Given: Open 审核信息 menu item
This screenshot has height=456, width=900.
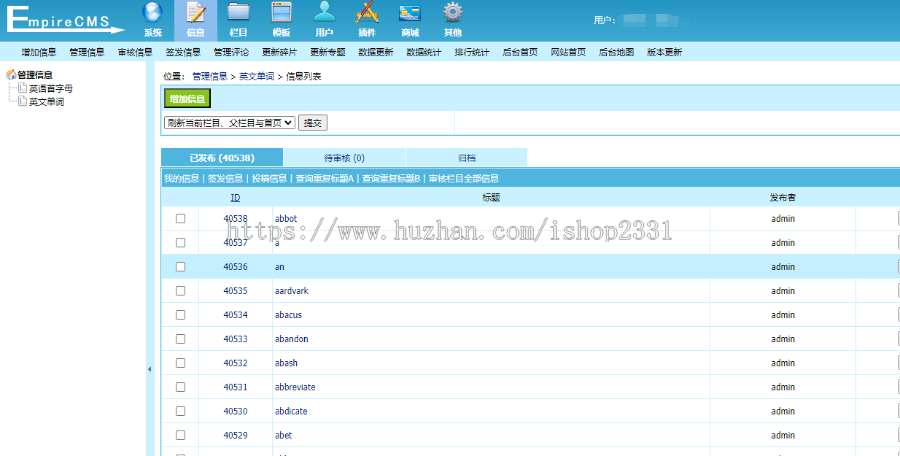Looking at the screenshot, I should click(x=135, y=52).
